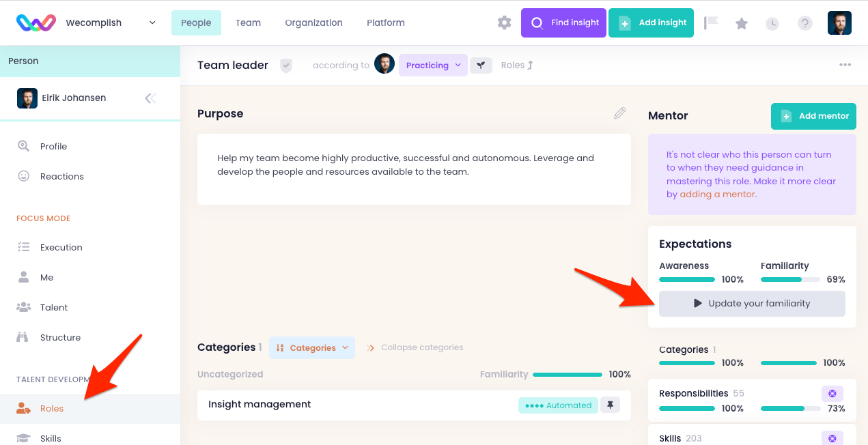
Task: Select Roles in the sidebar
Action: pyautogui.click(x=52, y=409)
